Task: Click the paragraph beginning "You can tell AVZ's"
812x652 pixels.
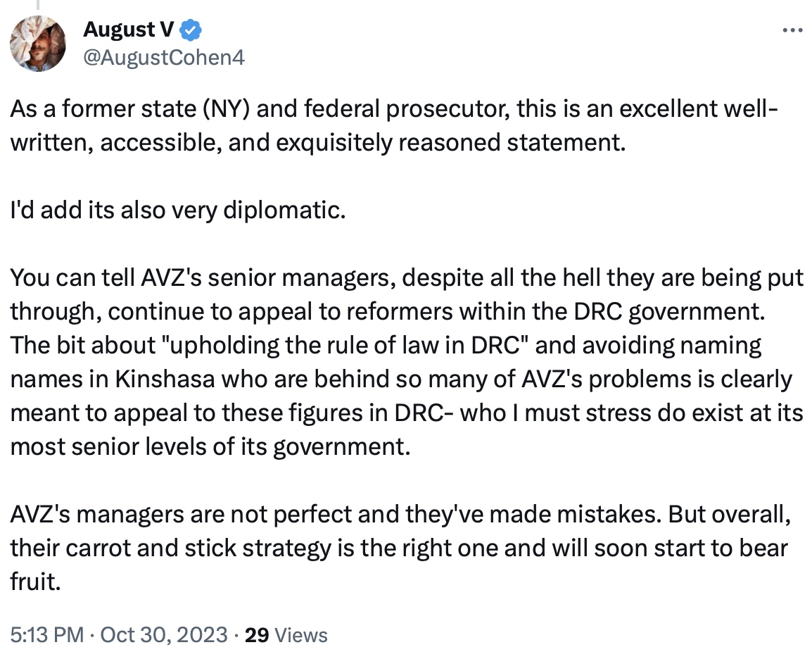Action: pyautogui.click(x=407, y=362)
